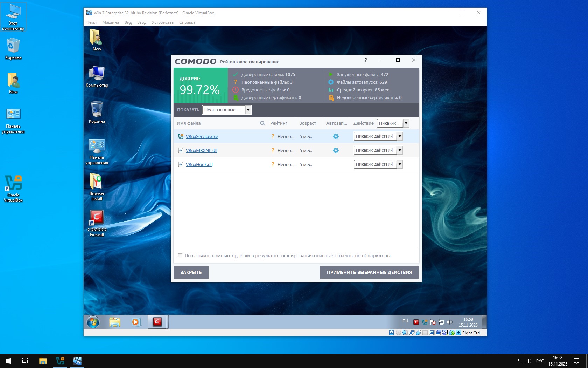Open the Машина menu in VirtualBox
Screen dimensions: 588x368
(x=110, y=22)
